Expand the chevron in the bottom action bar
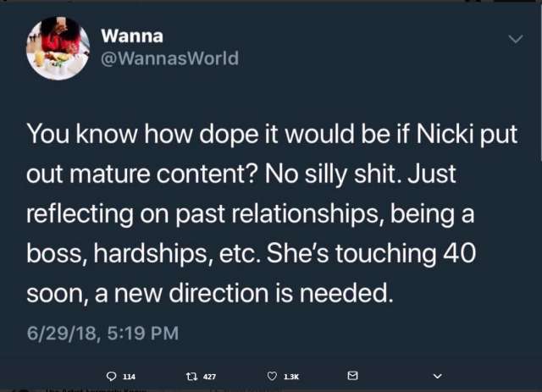This screenshot has height=392, width=542. 437,375
